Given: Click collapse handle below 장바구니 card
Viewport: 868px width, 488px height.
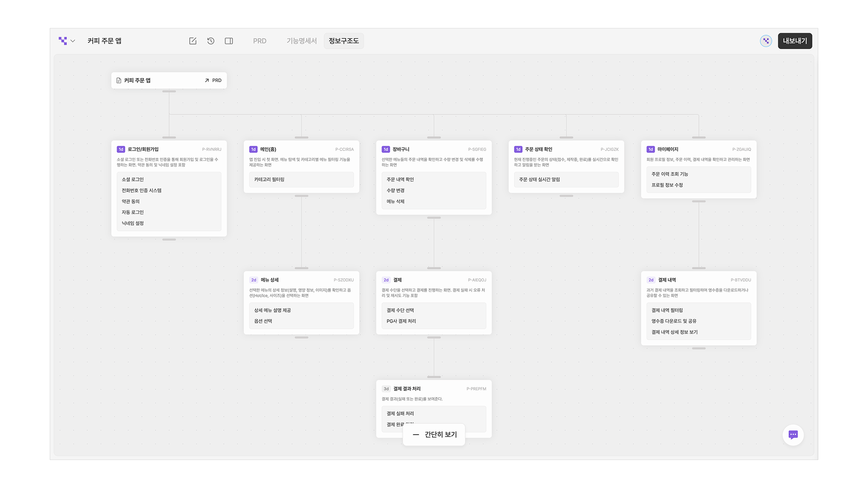Looking at the screenshot, I should (434, 218).
